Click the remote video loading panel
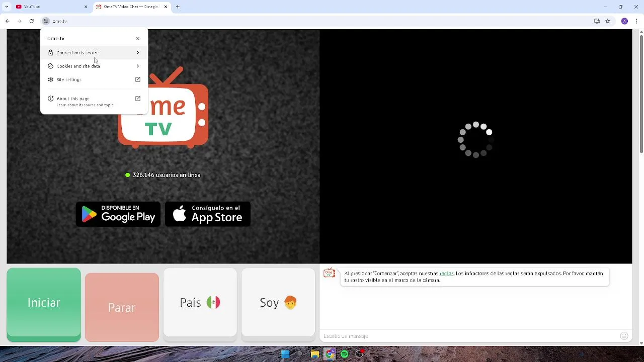Screen dimensions: 644x362 point(475,146)
